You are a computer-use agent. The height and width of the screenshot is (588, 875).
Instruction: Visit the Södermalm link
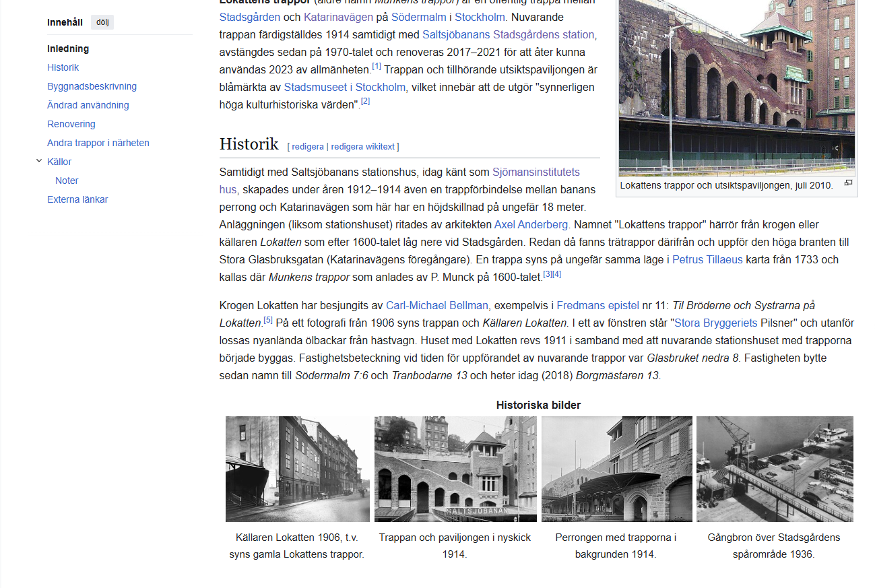(x=419, y=17)
